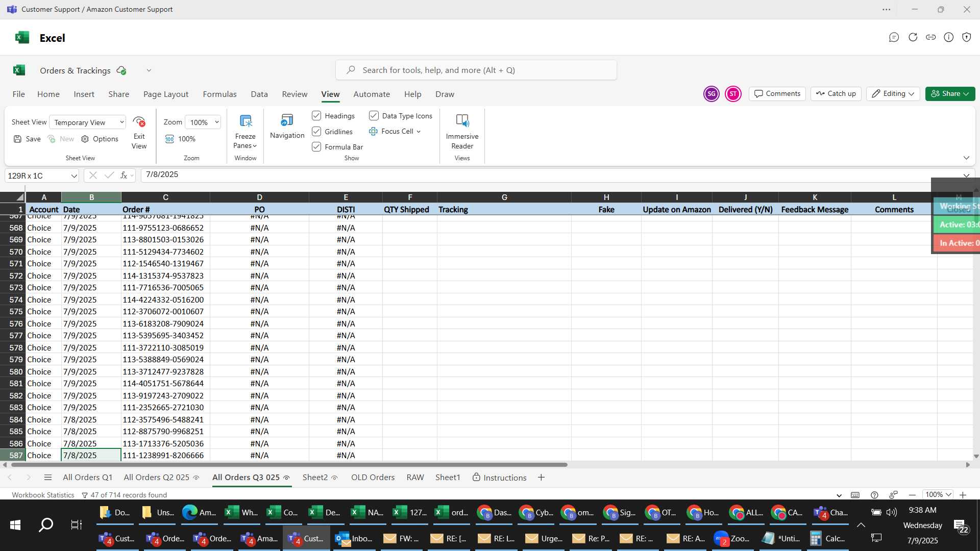Click the status bar help icon

(874, 495)
